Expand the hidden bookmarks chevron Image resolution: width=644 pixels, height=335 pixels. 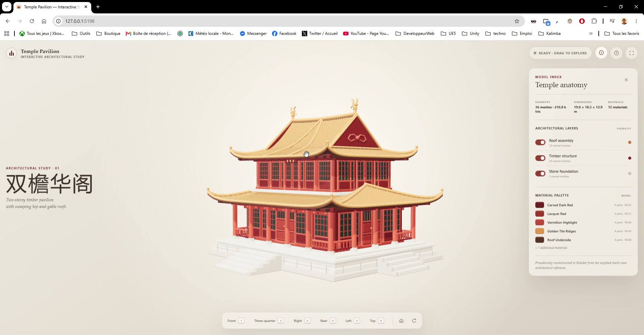[591, 33]
